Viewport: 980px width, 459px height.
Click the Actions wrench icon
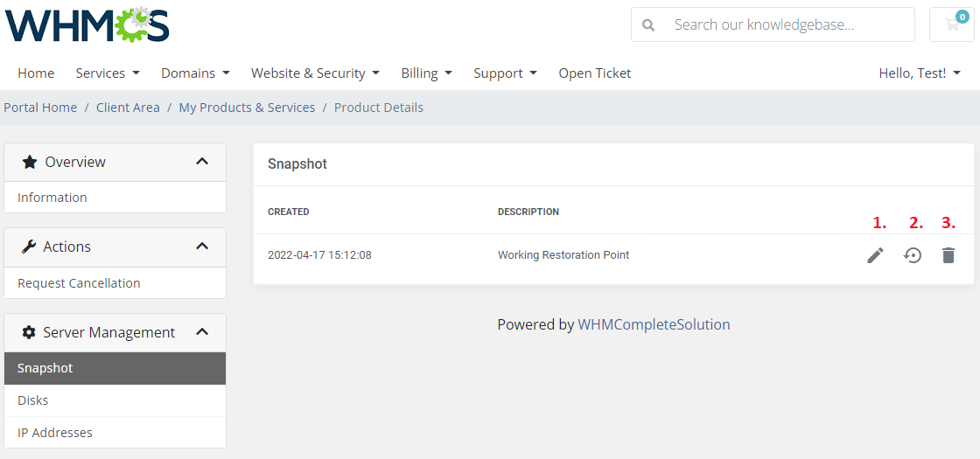[29, 247]
